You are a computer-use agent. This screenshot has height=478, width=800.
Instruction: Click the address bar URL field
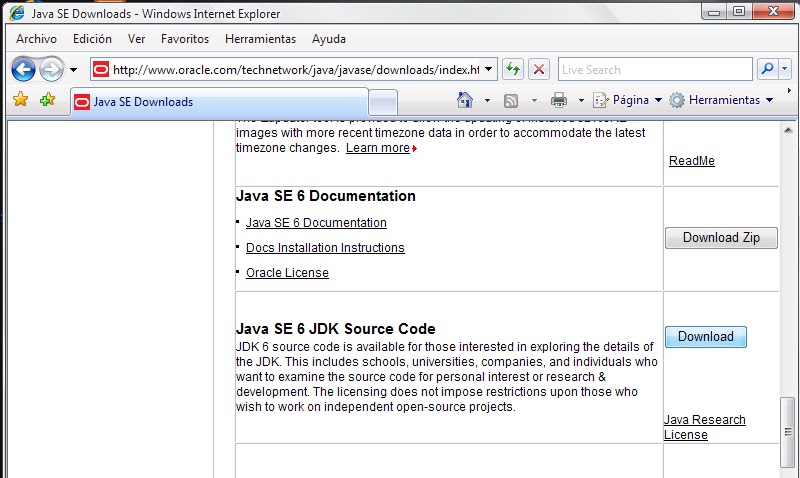click(295, 69)
